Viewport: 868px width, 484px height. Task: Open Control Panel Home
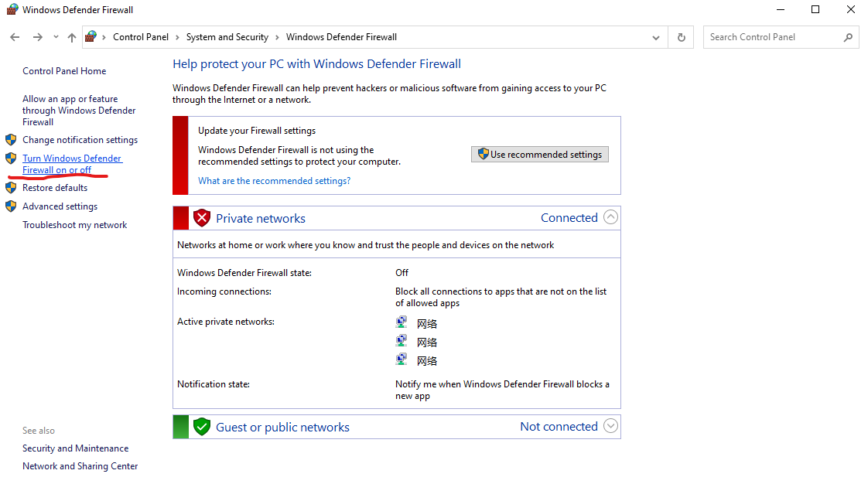tap(64, 71)
